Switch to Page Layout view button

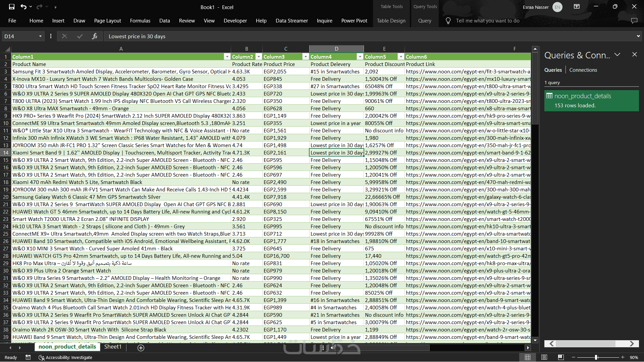pyautogui.click(x=544, y=357)
